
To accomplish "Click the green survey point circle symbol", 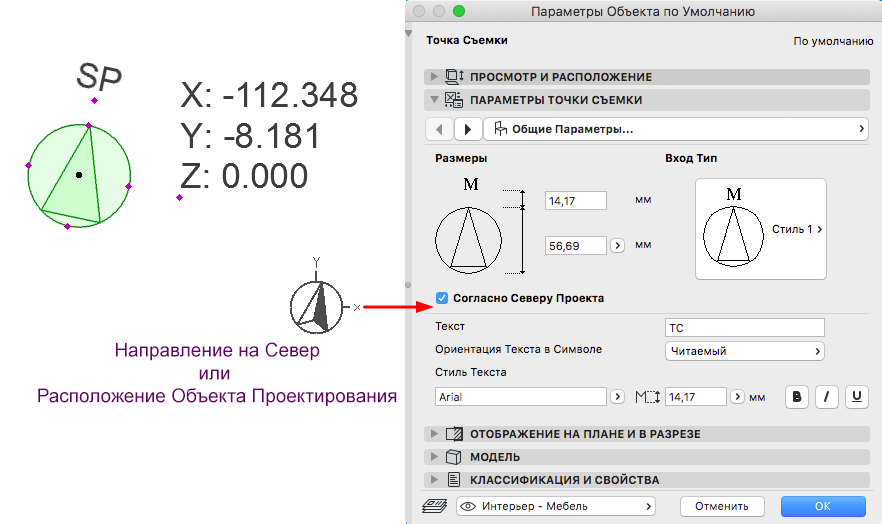I will click(x=79, y=175).
